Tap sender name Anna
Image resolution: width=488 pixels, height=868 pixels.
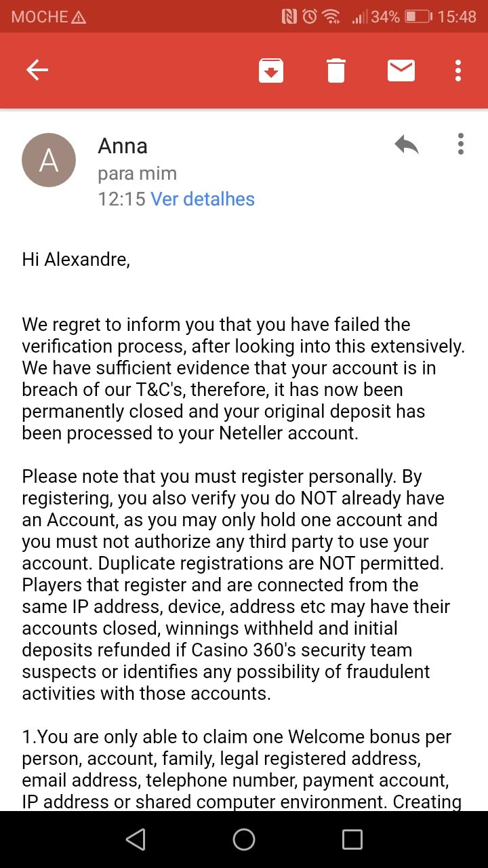[123, 146]
